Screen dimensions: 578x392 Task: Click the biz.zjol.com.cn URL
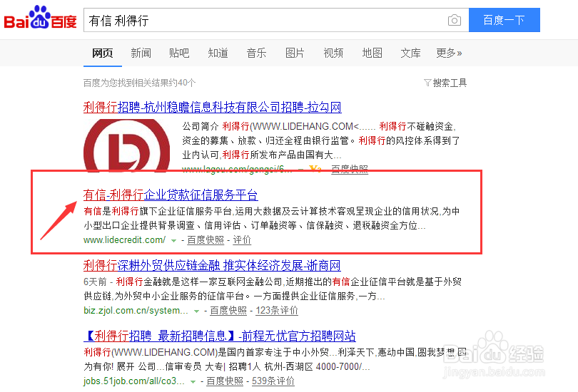pos(136,311)
